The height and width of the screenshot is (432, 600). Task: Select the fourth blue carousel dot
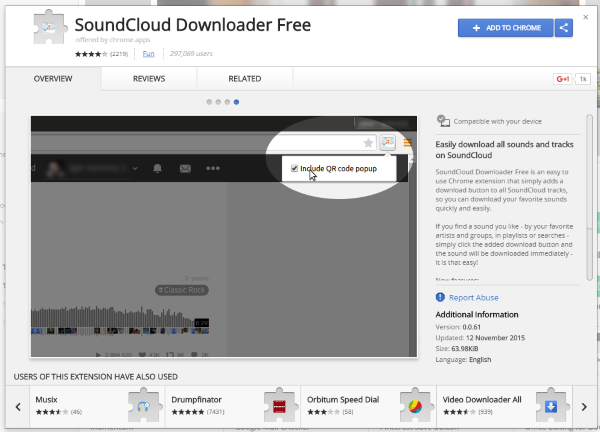point(236,102)
